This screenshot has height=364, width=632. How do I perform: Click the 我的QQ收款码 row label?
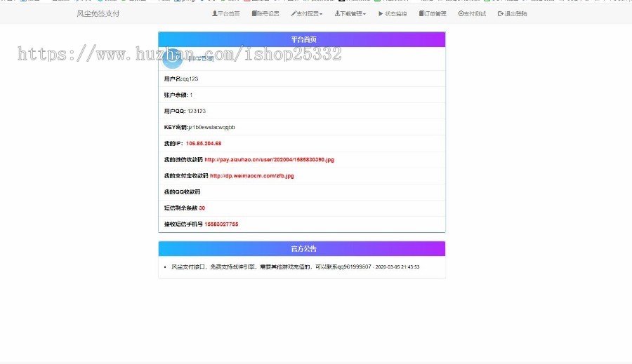182,192
